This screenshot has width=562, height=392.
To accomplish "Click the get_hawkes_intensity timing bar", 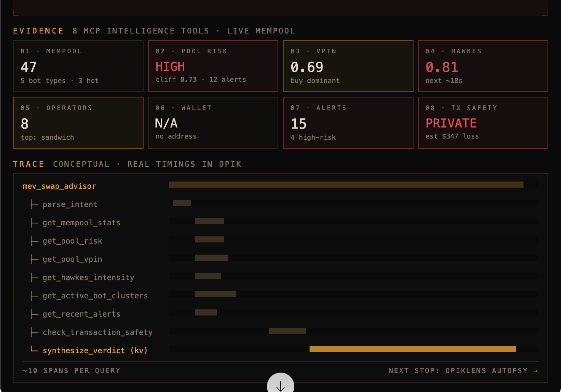I will (x=208, y=276).
